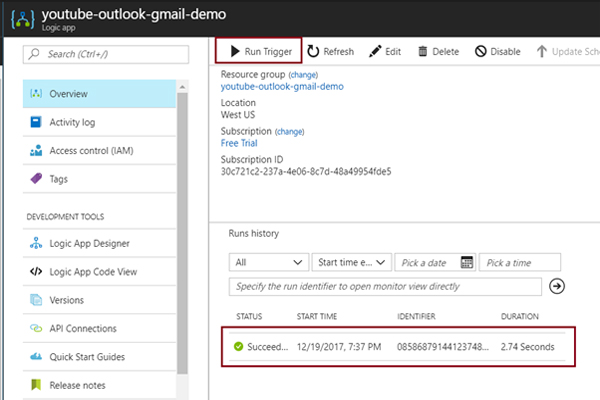Screen dimensions: 600x400
Task: Click the calendar icon in date picker
Action: [466, 262]
